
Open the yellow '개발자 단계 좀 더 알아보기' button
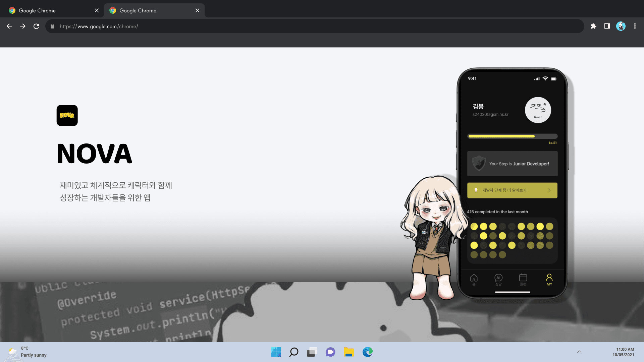pos(512,190)
